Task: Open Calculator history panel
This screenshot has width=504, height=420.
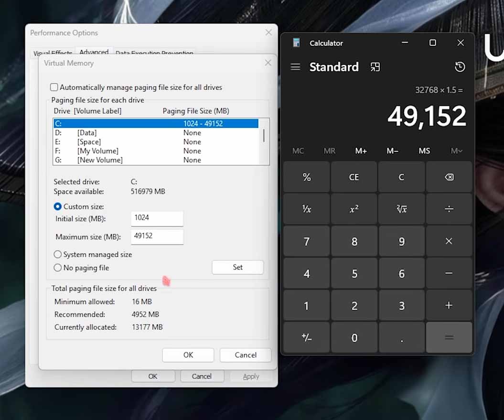Action: (460, 67)
